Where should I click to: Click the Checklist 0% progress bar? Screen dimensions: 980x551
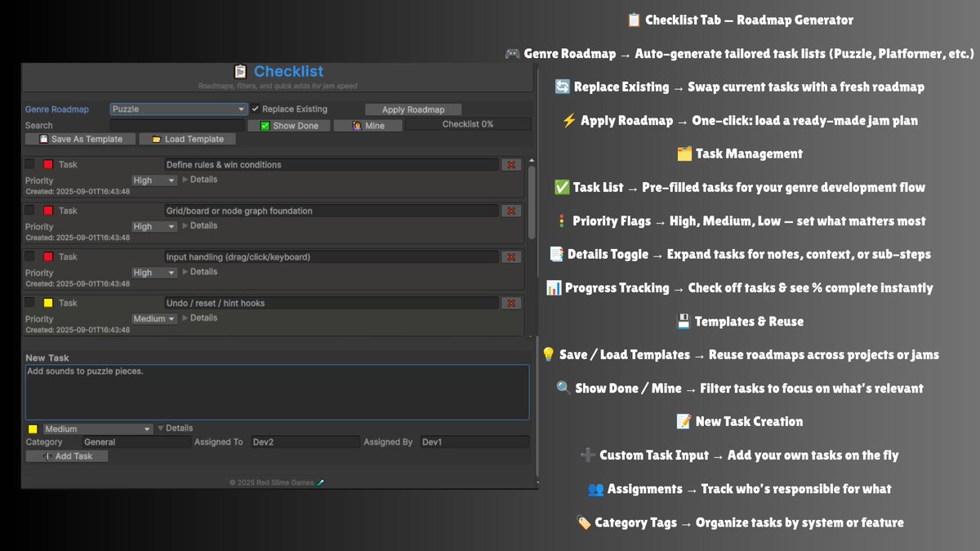[468, 124]
